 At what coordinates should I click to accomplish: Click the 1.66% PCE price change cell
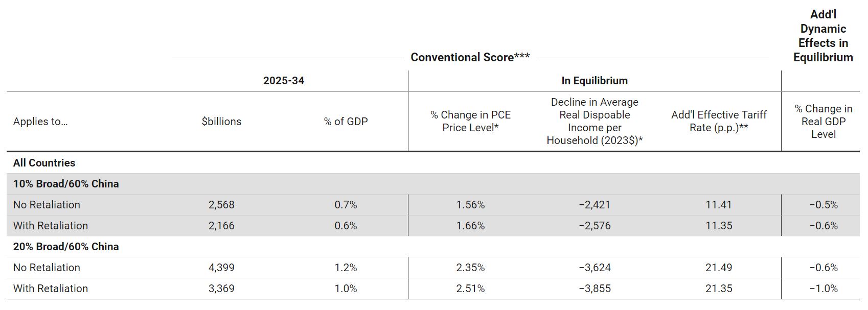(x=470, y=226)
